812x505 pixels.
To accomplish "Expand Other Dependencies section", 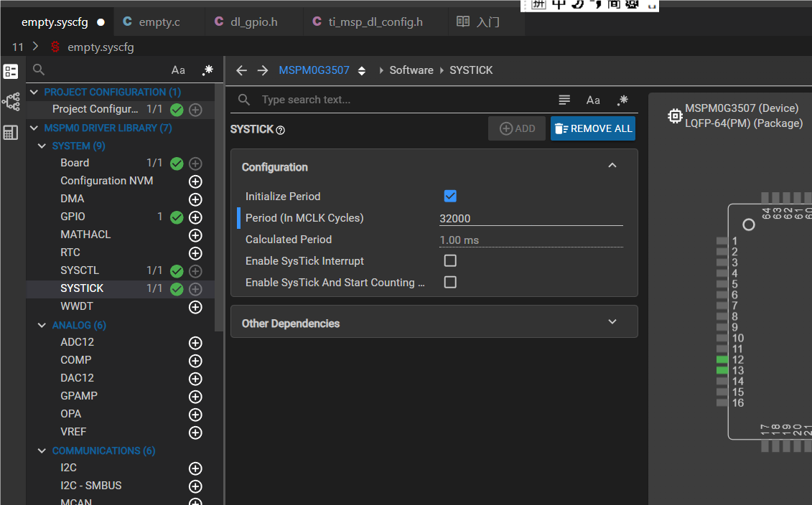I will (x=612, y=322).
